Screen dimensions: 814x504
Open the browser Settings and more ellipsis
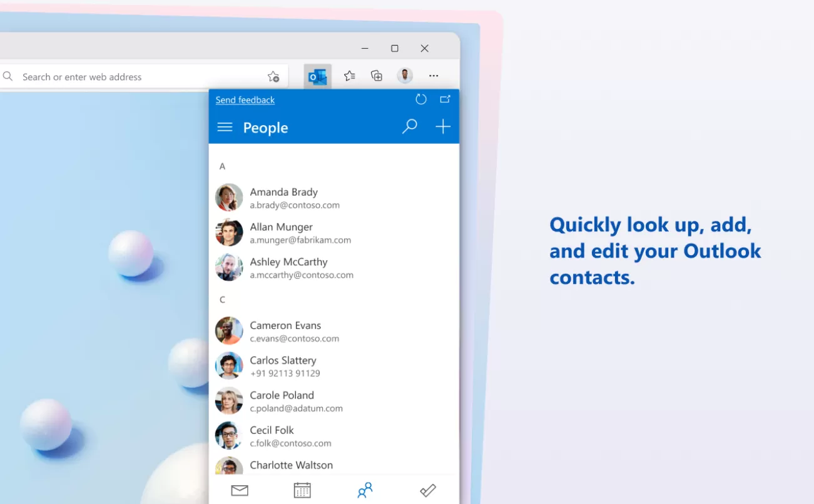click(x=434, y=76)
